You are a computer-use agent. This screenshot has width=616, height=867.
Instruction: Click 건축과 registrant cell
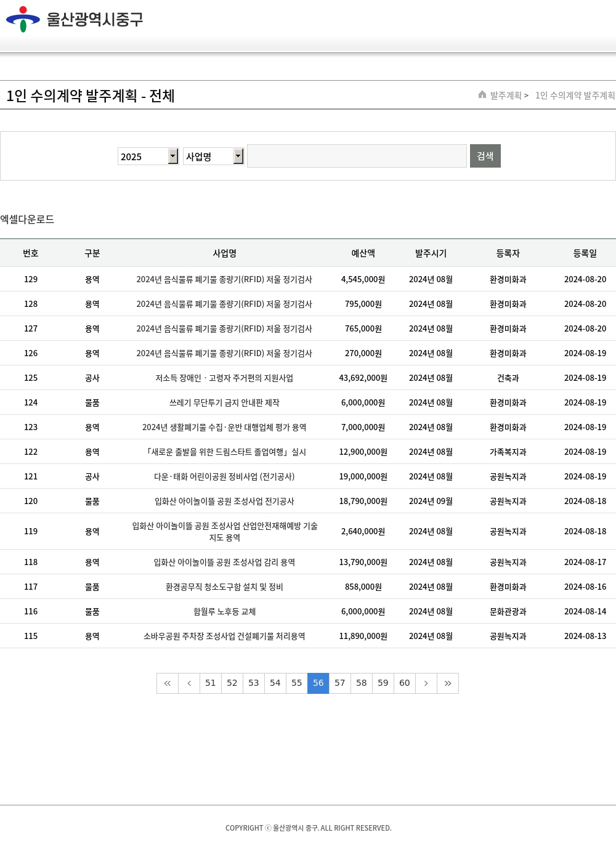pos(508,378)
